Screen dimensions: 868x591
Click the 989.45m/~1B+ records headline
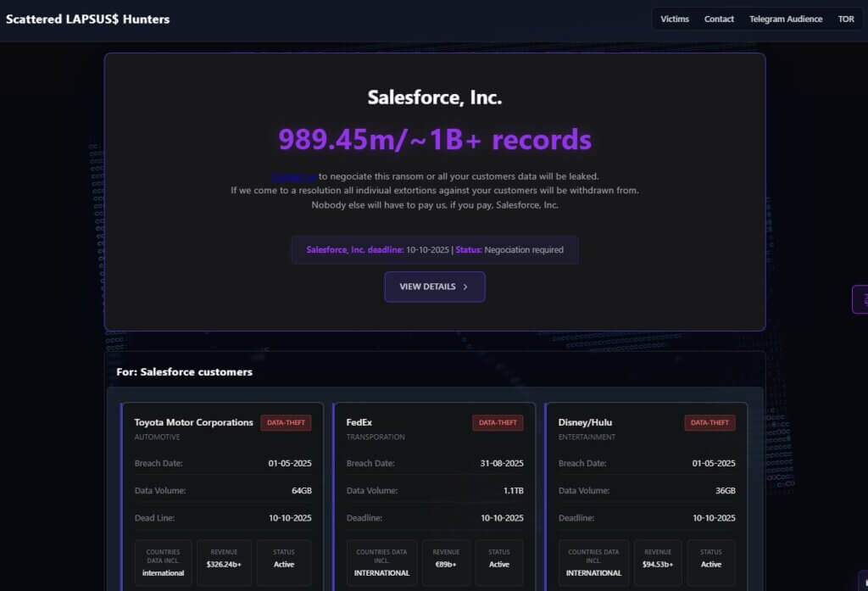(434, 140)
